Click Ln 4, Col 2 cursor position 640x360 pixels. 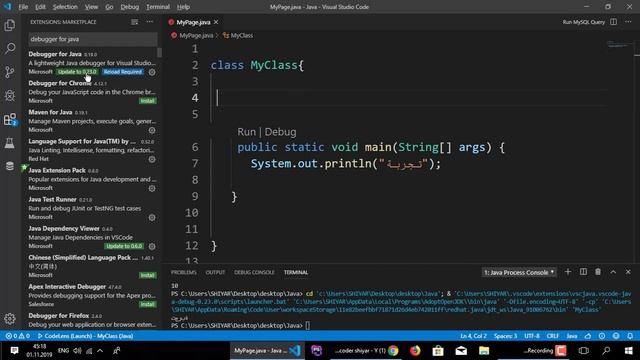(x=473, y=336)
